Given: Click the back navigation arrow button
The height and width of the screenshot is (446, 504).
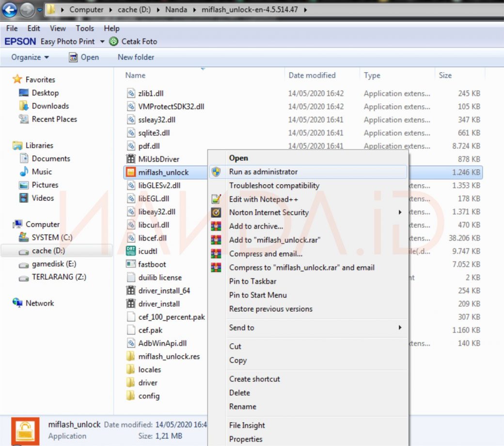Looking at the screenshot, I should [10, 9].
